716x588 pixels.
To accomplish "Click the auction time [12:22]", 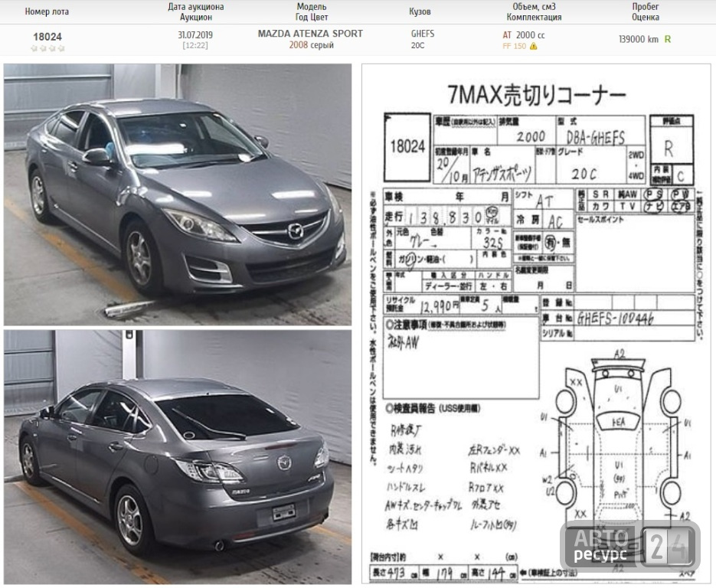I will pyautogui.click(x=195, y=46).
